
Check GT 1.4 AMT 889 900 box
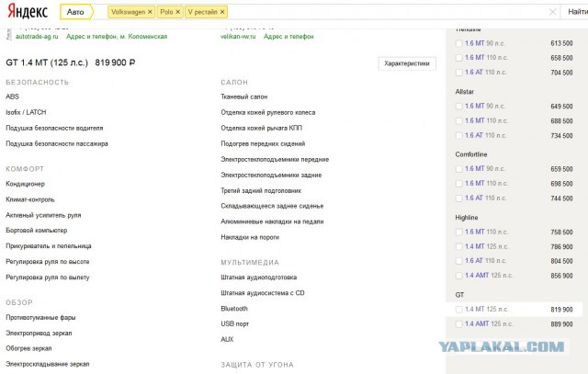click(x=458, y=324)
